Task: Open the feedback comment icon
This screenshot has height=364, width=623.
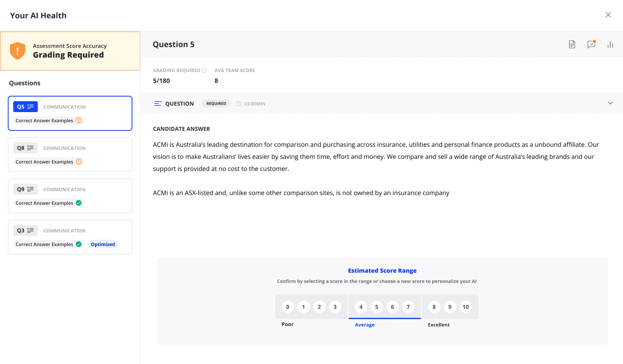Action: (x=591, y=44)
